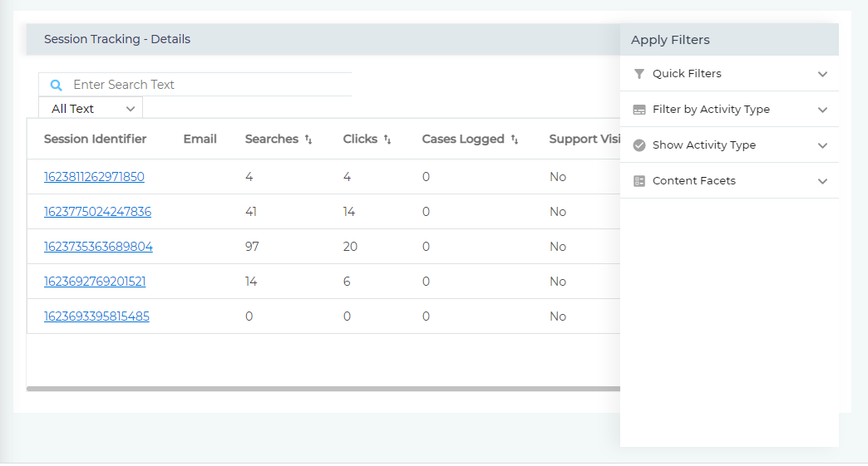
Task: Open session 1623693395815485 link
Action: (x=96, y=316)
